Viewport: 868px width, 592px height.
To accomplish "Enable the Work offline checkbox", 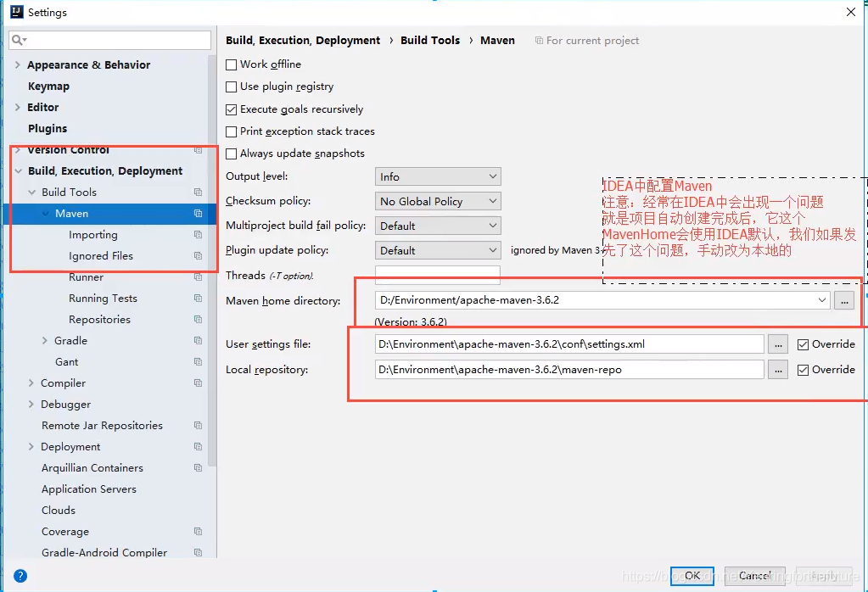I will point(232,64).
